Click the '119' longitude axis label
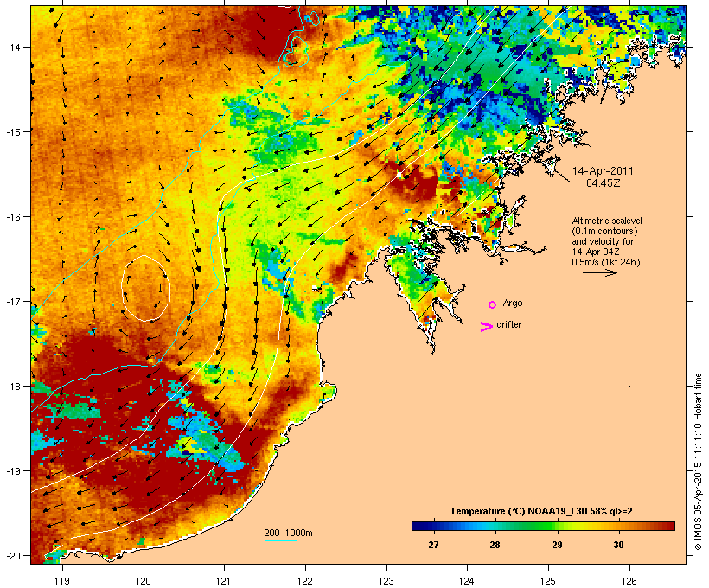The image size is (709, 588). point(62,581)
